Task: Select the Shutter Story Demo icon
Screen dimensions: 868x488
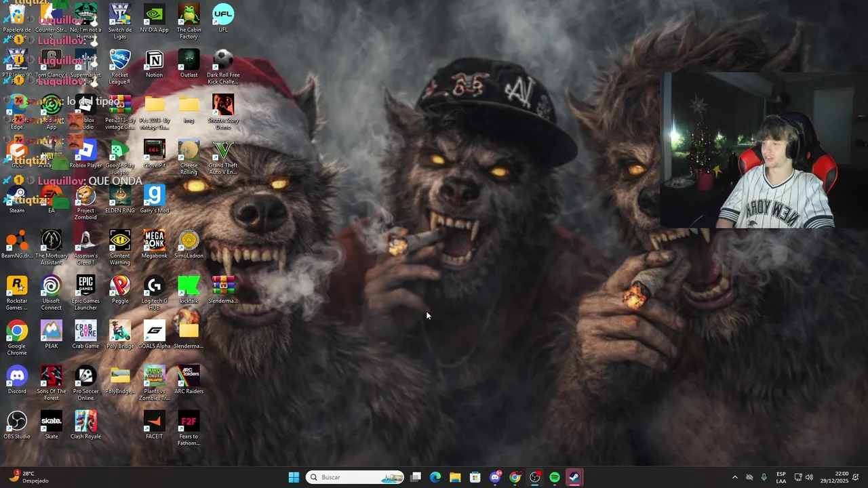Action: (223, 112)
